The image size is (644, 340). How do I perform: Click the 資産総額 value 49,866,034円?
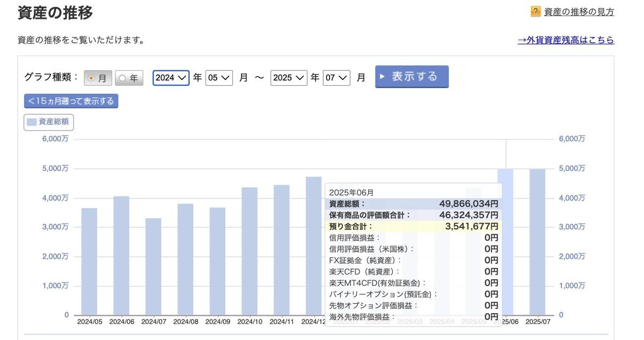(469, 204)
